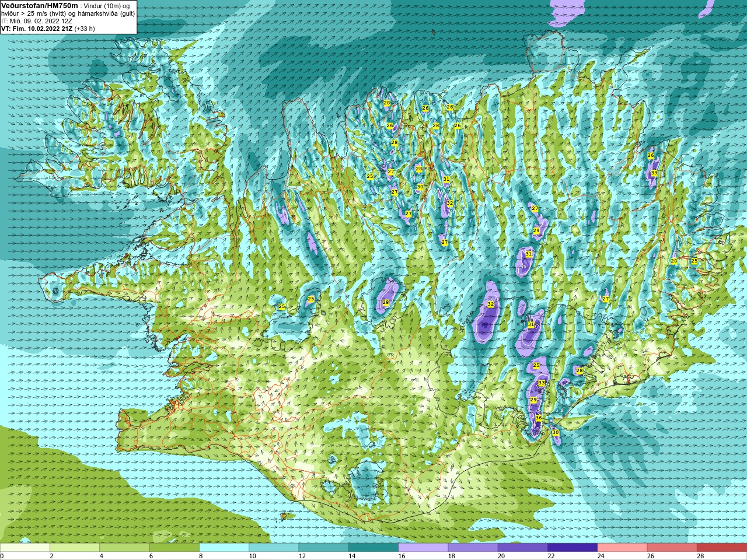Click the "16" tick label on the legend

[402, 556]
